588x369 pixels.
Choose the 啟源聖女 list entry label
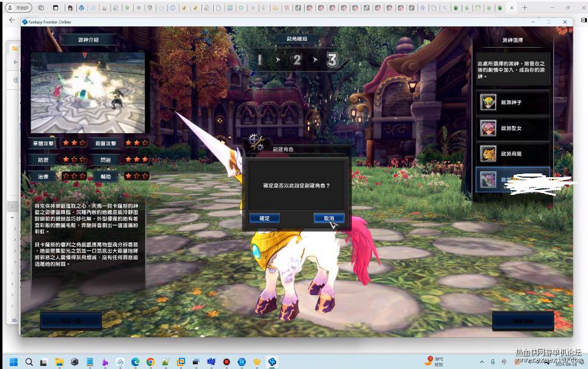[x=511, y=128]
